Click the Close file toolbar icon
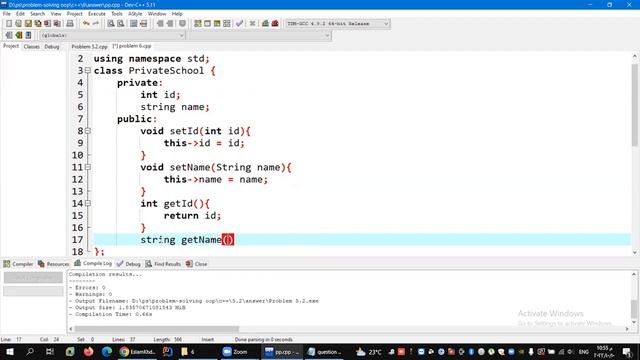The height and width of the screenshot is (360, 640). pos(48,24)
